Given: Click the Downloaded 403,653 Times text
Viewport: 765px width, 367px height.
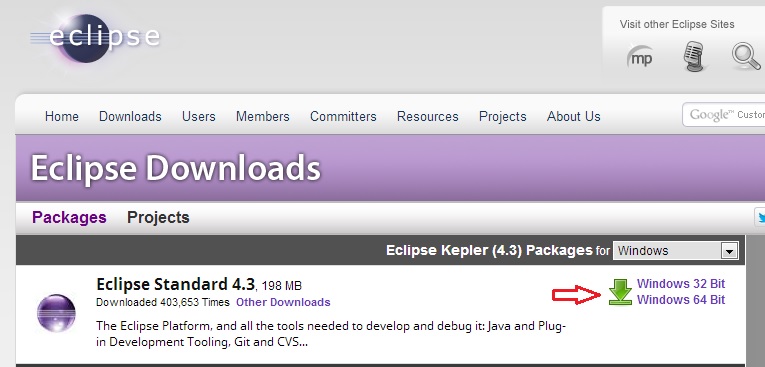Looking at the screenshot, I should (162, 302).
